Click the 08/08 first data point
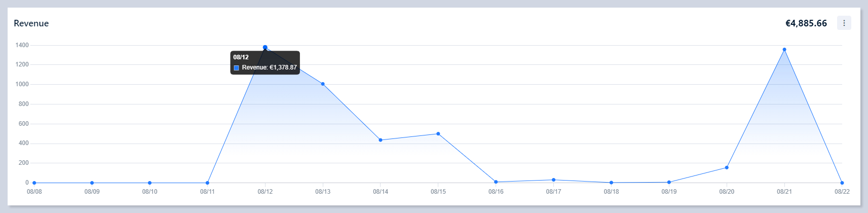Viewport: 868px width, 213px height. point(34,183)
